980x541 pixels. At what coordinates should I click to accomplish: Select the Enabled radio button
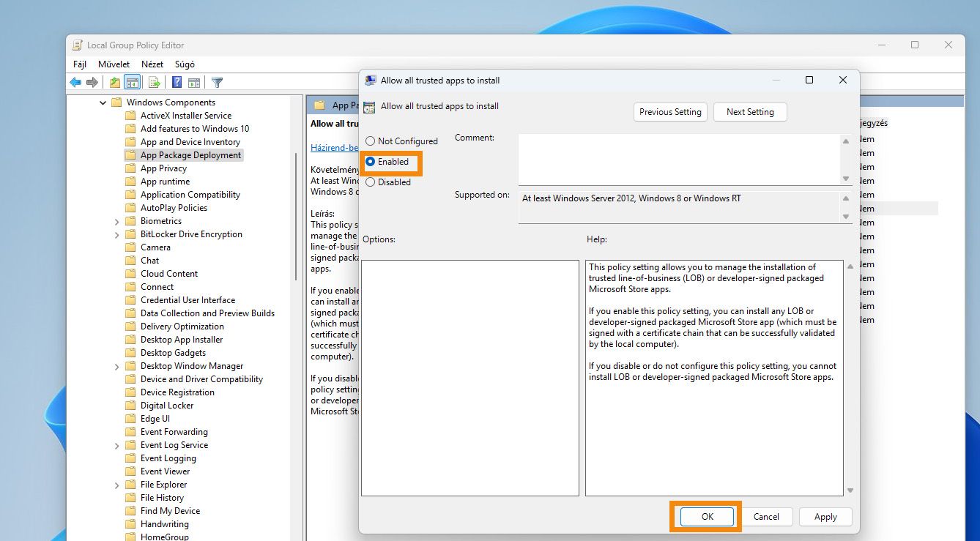(370, 162)
